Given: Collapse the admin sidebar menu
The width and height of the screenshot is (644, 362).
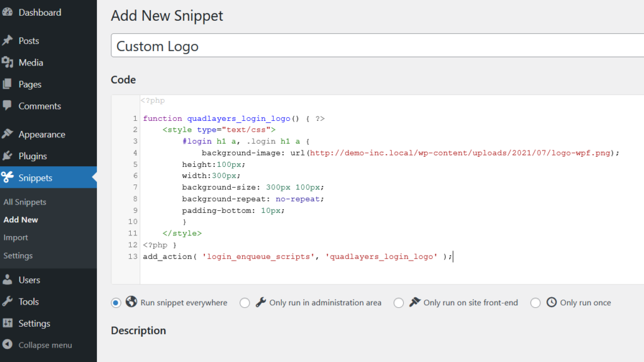Looking at the screenshot, I should tap(38, 345).
